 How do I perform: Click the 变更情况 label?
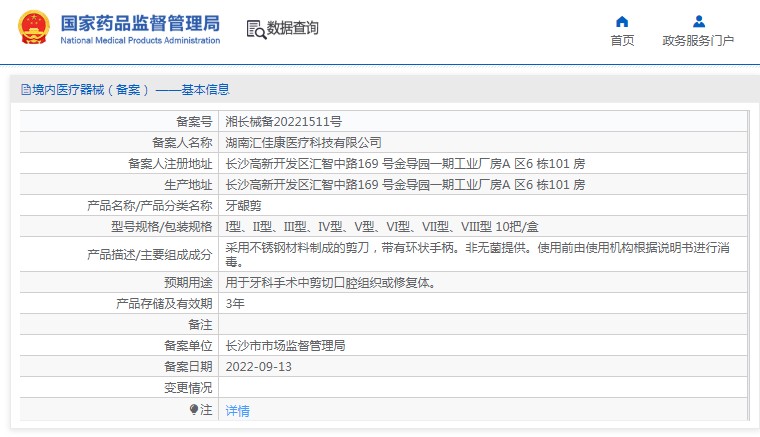pyautogui.click(x=188, y=388)
